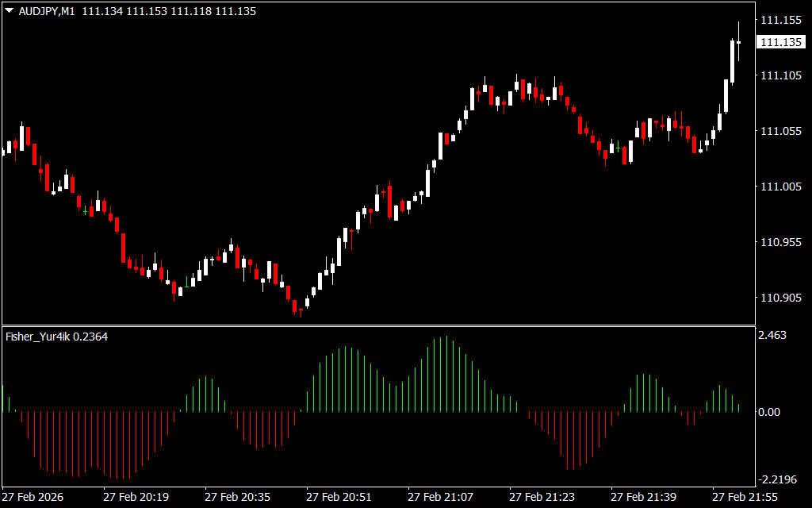
Task: Click the 111.005 price scale value
Action: pos(779,187)
